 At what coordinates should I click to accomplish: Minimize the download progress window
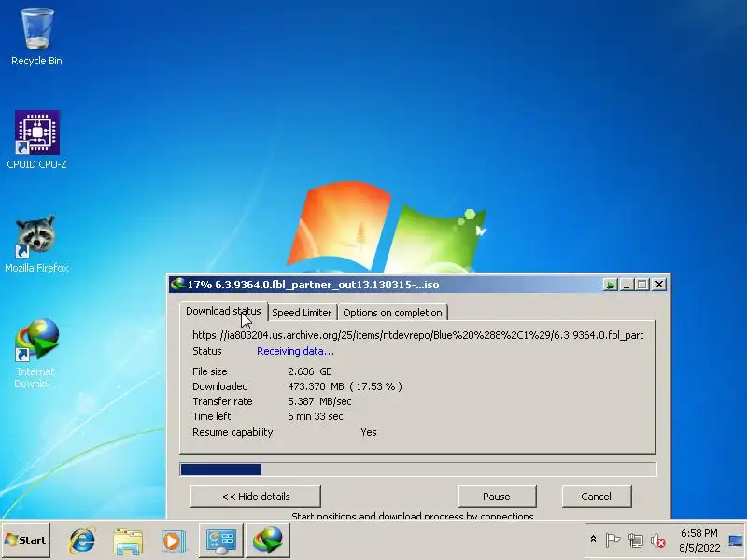pyautogui.click(x=626, y=285)
